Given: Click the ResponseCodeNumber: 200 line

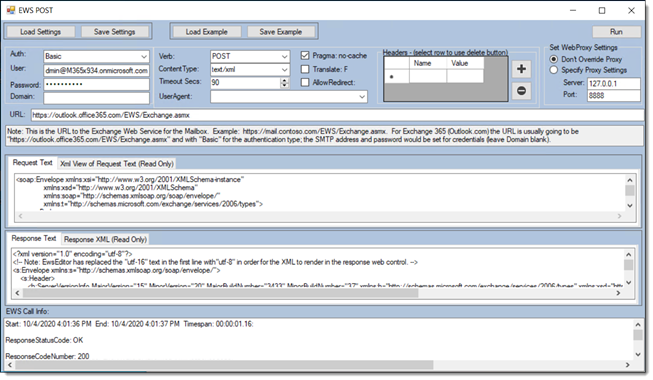Looking at the screenshot, I should pos(47,356).
